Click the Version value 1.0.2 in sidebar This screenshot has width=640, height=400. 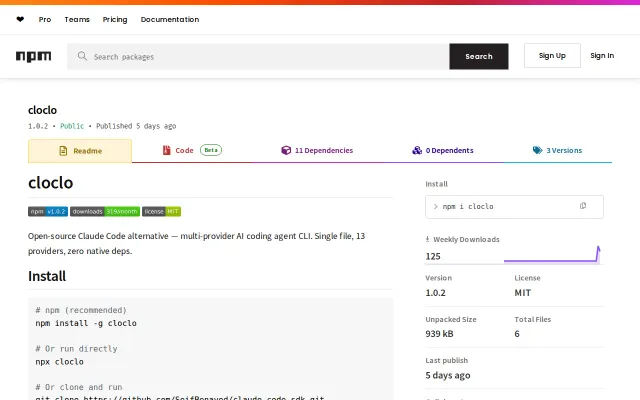(x=436, y=293)
